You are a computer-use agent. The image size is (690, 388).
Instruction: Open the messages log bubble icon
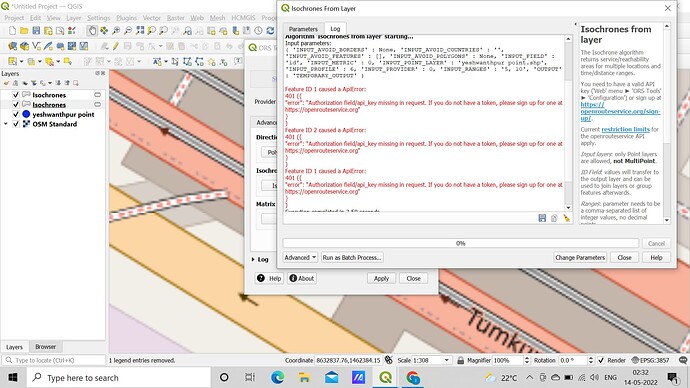(683, 360)
